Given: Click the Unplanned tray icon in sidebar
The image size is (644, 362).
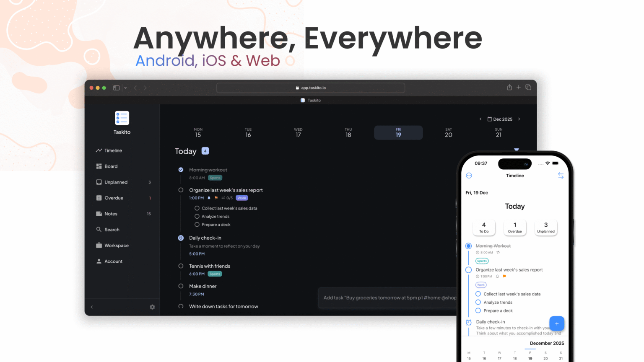Looking at the screenshot, I should click(98, 182).
